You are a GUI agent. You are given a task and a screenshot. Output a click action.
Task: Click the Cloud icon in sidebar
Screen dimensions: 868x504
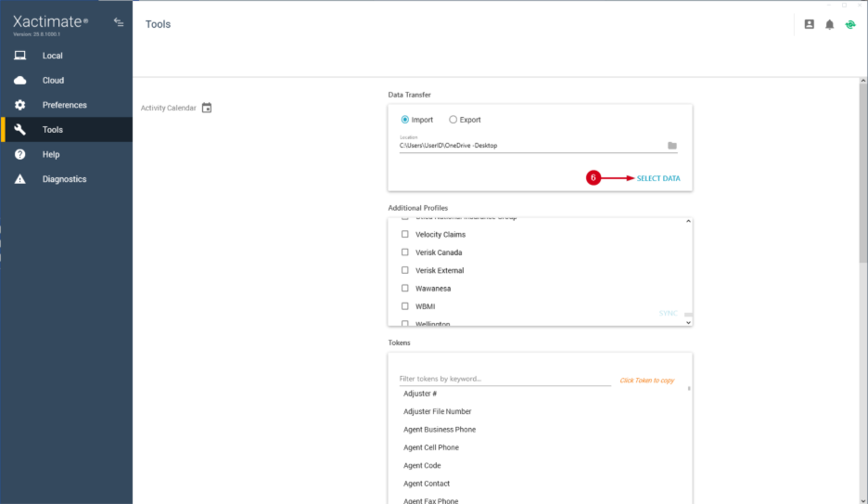click(19, 81)
